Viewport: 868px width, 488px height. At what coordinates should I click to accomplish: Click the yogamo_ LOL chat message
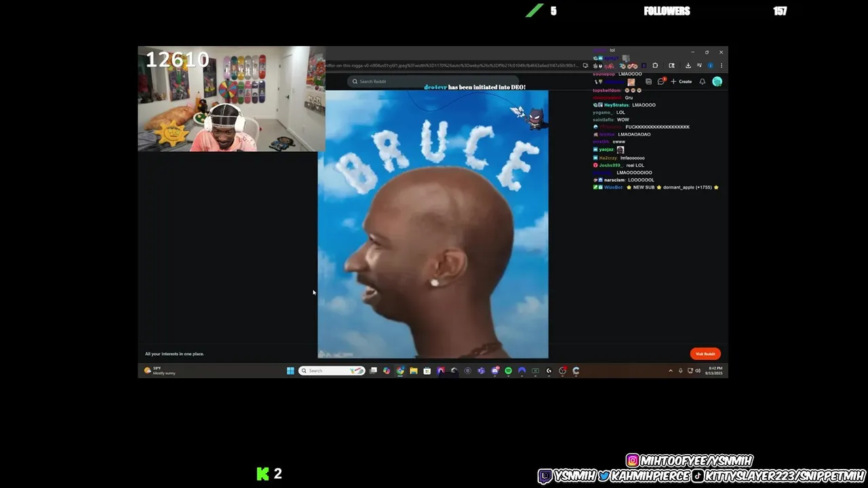[609, 113]
